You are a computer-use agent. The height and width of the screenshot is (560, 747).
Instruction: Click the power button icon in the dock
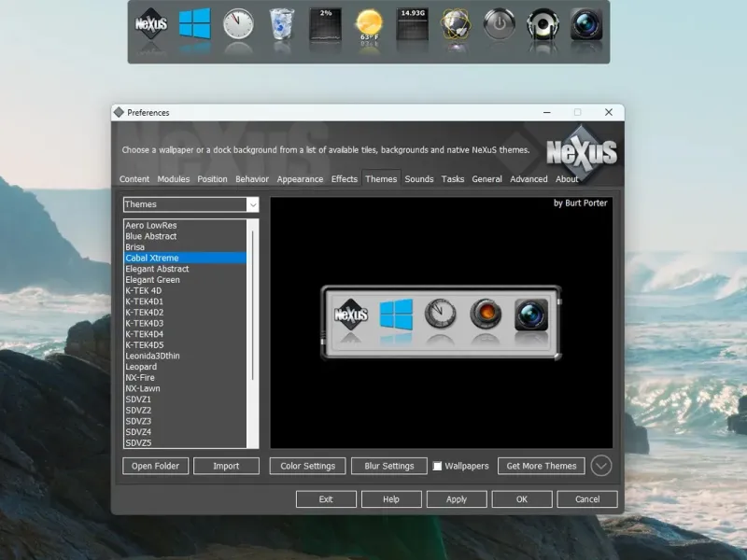500,23
